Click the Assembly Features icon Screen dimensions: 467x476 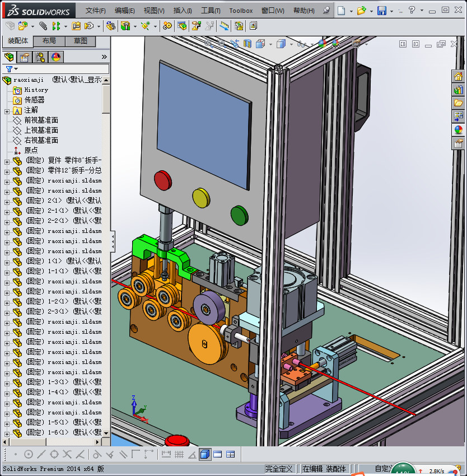pos(125,26)
